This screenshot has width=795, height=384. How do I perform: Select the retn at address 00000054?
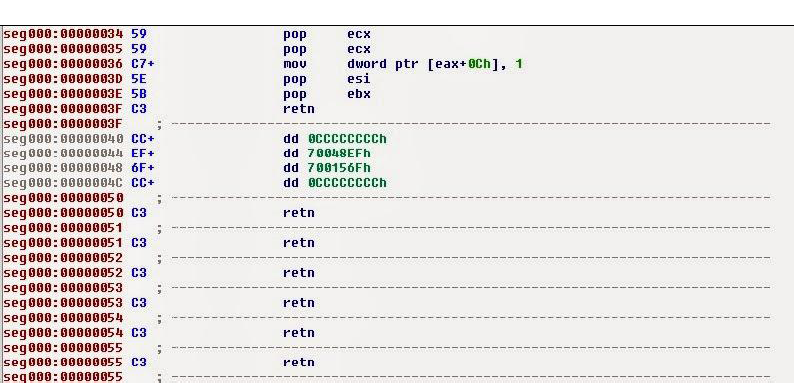[299, 333]
